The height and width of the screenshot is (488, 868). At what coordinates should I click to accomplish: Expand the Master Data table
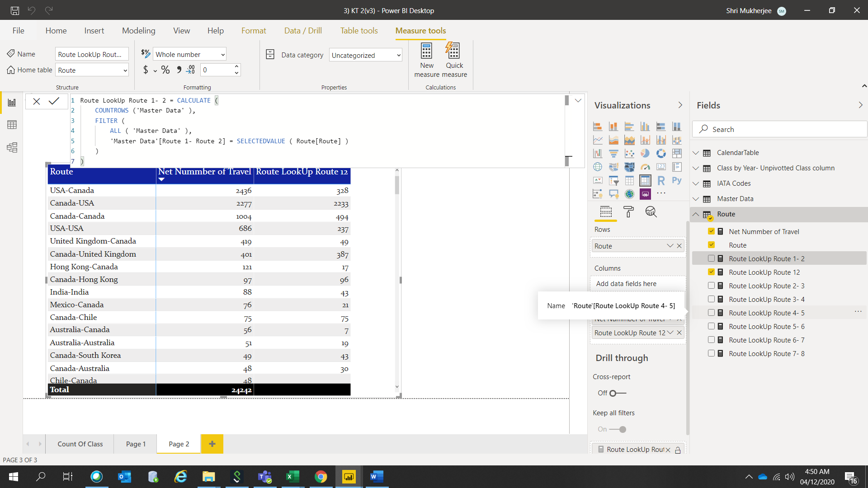pos(696,199)
